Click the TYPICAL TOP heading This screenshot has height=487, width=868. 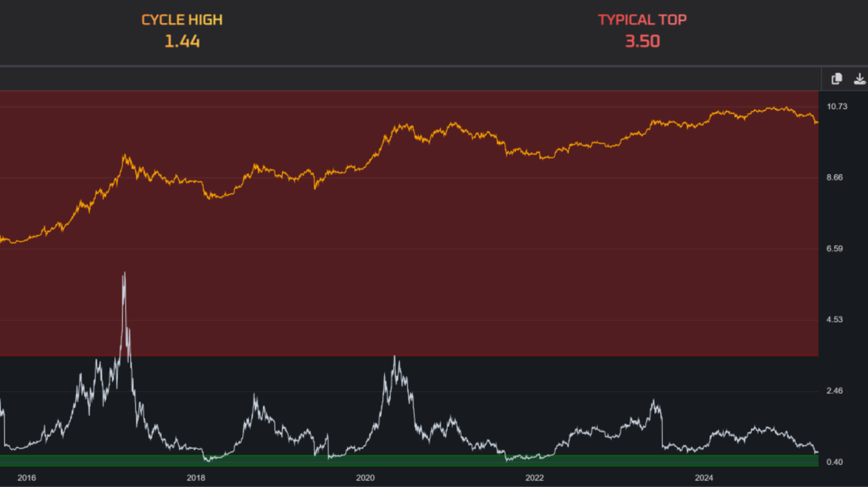[x=642, y=20]
